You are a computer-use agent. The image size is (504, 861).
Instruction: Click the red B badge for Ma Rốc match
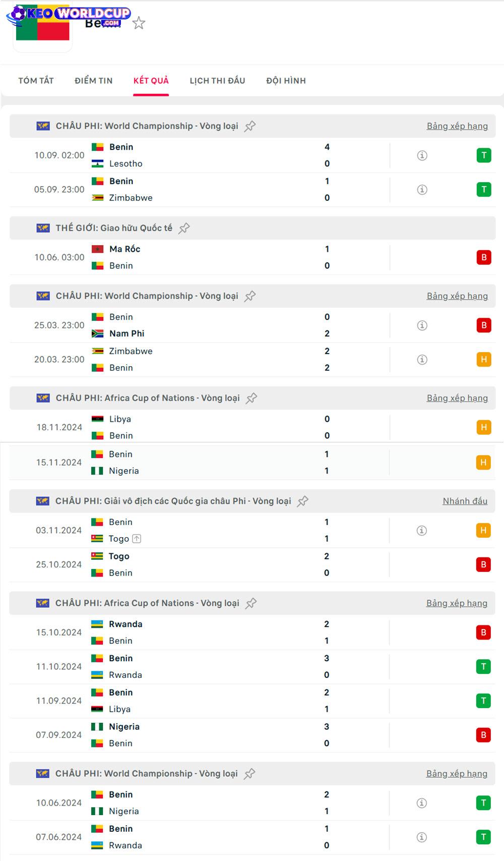coord(484,257)
